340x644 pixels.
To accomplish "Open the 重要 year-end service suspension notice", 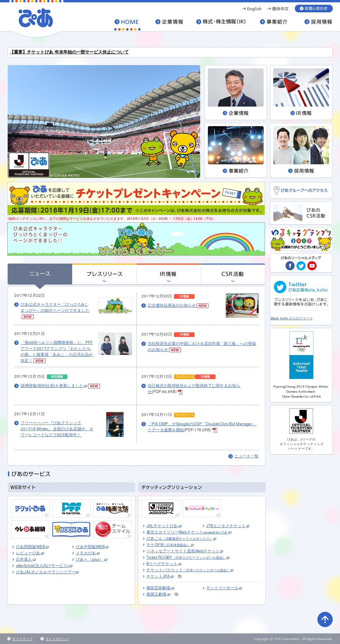I will pyautogui.click(x=69, y=52).
